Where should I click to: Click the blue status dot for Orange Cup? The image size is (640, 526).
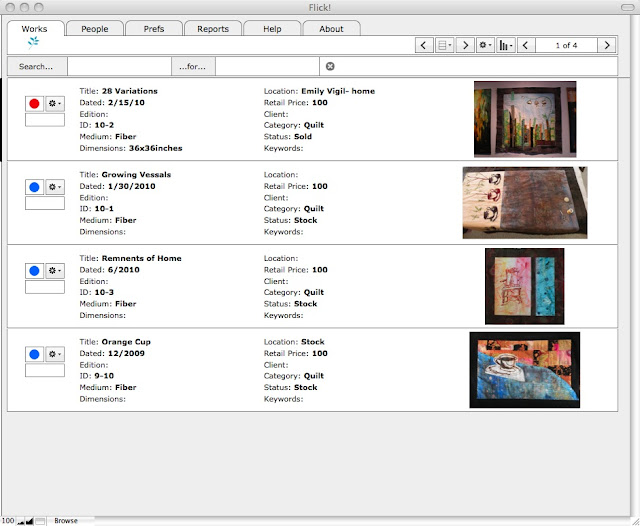pyautogui.click(x=34, y=354)
